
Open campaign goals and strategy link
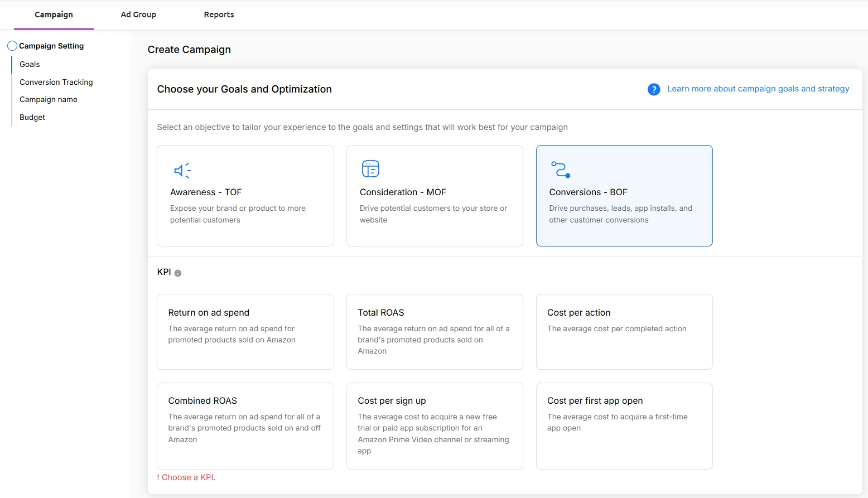[x=758, y=89]
